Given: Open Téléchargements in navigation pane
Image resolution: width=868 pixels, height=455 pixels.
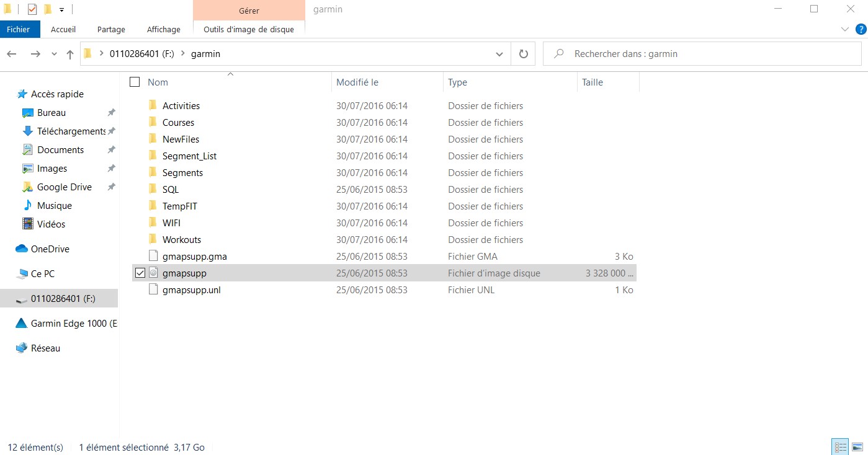Looking at the screenshot, I should 71,131.
